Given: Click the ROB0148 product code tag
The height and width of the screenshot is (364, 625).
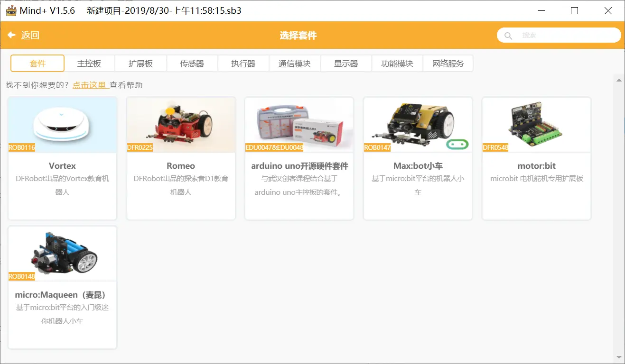Looking at the screenshot, I should click(22, 276).
